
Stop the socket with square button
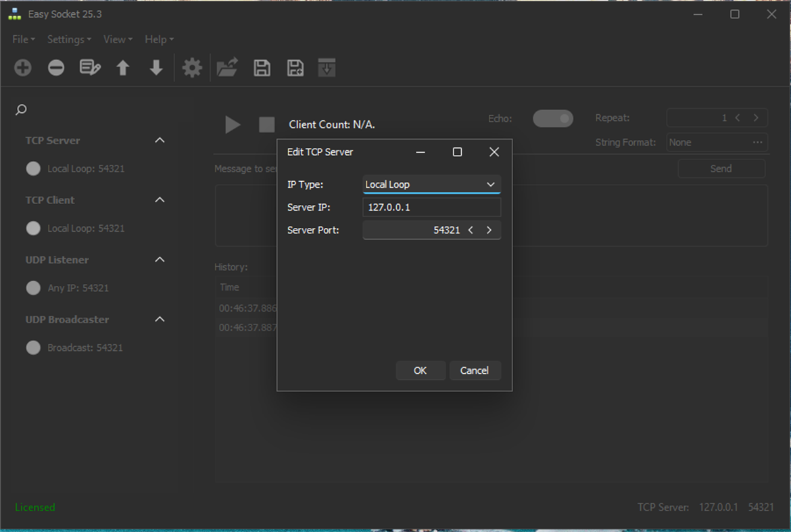tap(267, 124)
